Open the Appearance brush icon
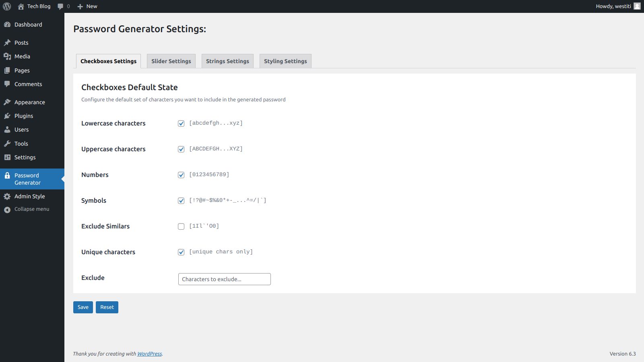644x362 pixels. (7, 102)
